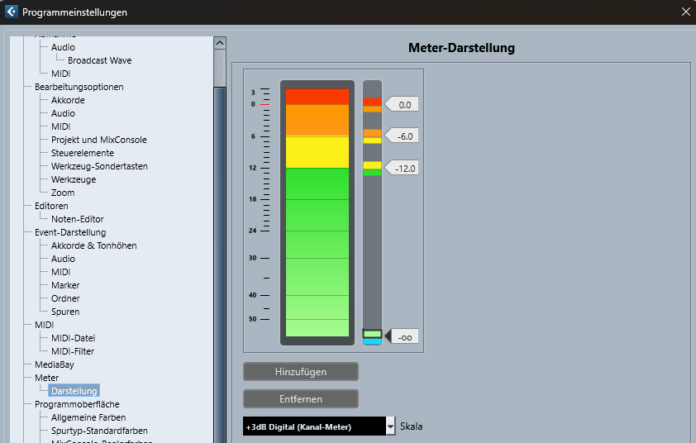Select Audio under Bearbeitungsoptionen
Image resolution: width=696 pixels, height=443 pixels.
[x=63, y=113]
